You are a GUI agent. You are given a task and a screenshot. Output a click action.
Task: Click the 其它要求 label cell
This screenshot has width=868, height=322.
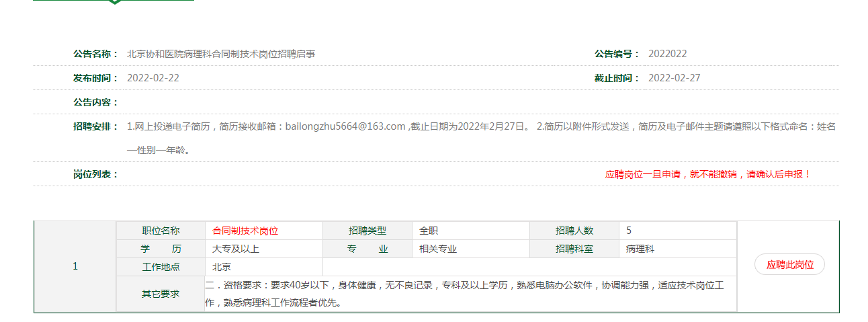click(161, 294)
